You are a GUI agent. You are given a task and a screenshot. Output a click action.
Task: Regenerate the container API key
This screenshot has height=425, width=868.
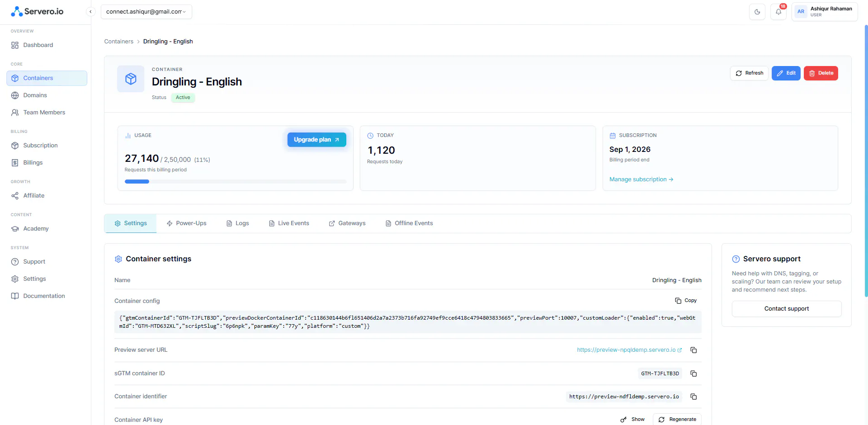click(x=677, y=420)
